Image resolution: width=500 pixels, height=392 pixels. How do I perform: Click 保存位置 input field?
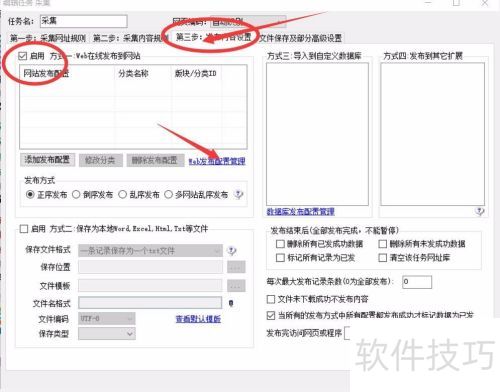click(150, 267)
